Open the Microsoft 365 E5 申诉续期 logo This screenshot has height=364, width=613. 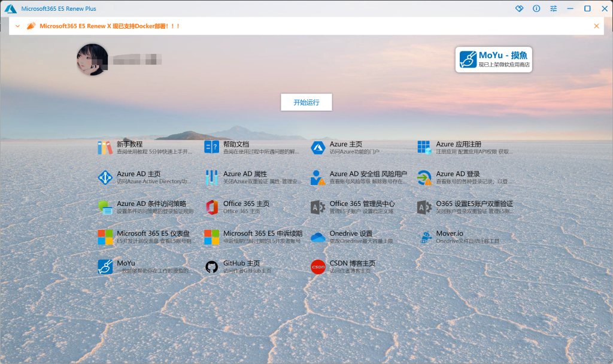(211, 237)
